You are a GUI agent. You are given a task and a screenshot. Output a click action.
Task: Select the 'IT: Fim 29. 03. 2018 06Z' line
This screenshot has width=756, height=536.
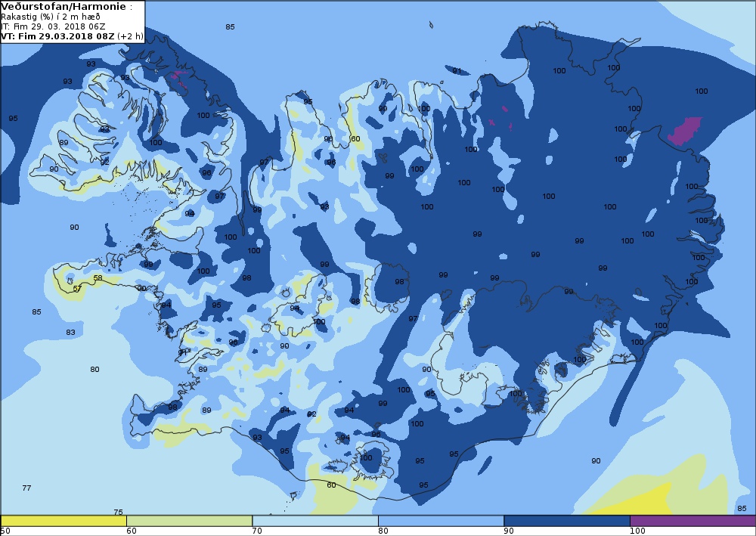53,26
